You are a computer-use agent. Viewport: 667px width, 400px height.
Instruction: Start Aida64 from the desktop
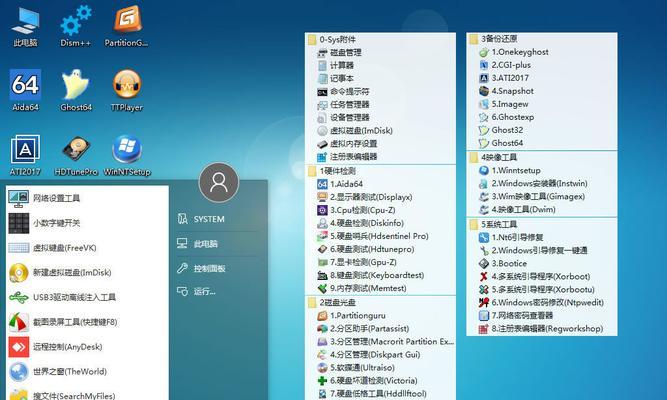click(x=26, y=90)
